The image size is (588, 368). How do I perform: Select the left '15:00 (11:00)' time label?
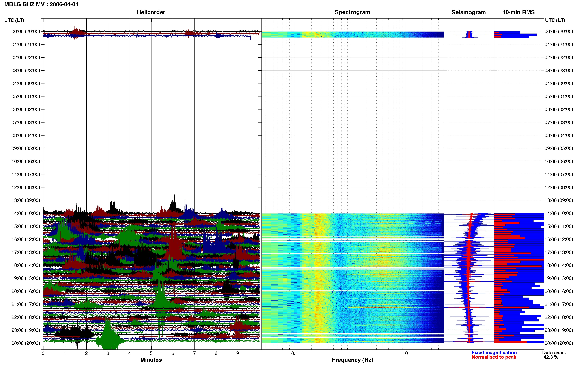(x=26, y=226)
